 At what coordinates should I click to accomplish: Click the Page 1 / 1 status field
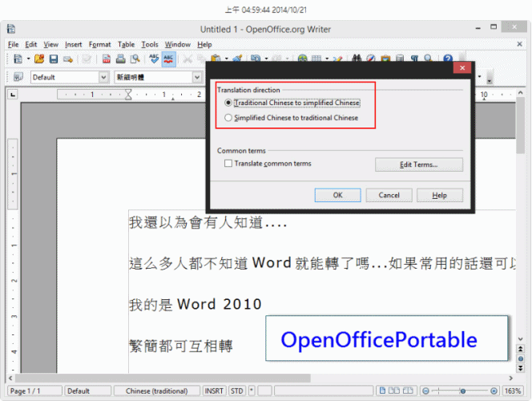point(34,391)
